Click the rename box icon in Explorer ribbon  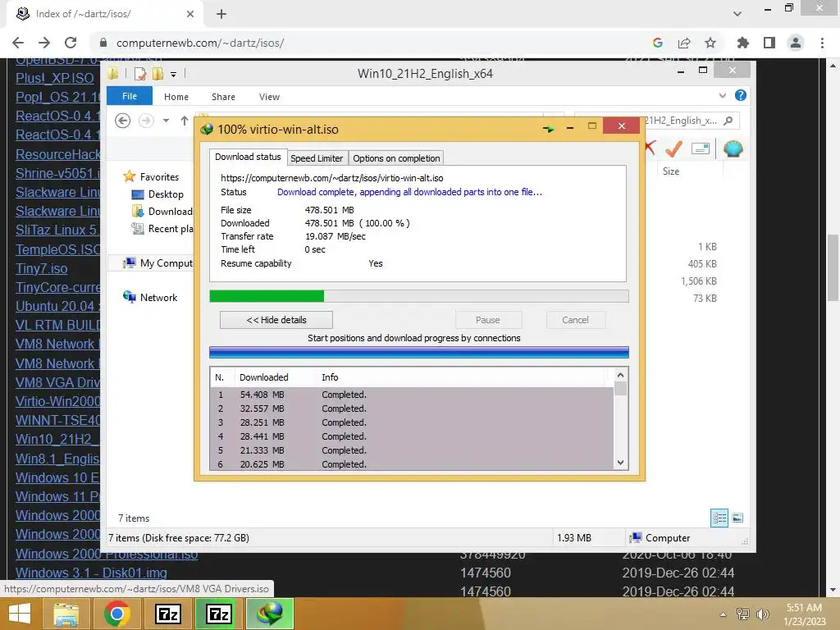701,148
